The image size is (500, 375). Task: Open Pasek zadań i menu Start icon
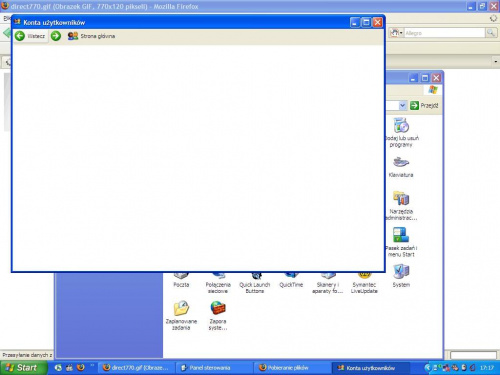click(x=401, y=242)
